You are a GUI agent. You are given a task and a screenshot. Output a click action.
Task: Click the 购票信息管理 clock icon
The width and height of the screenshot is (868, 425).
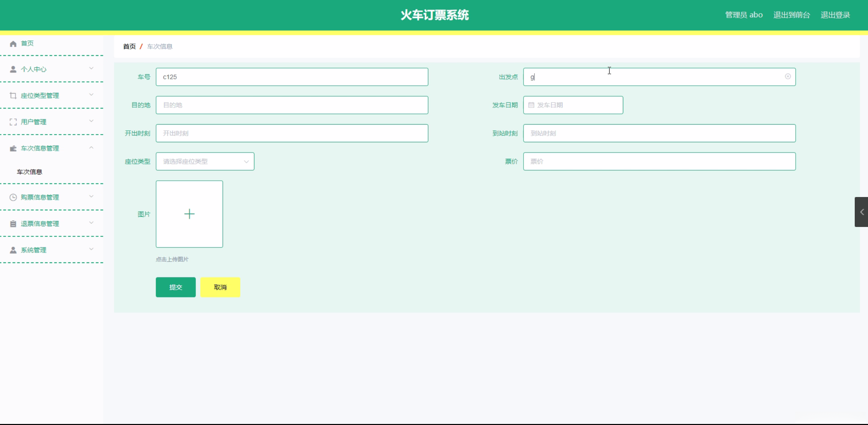13,197
